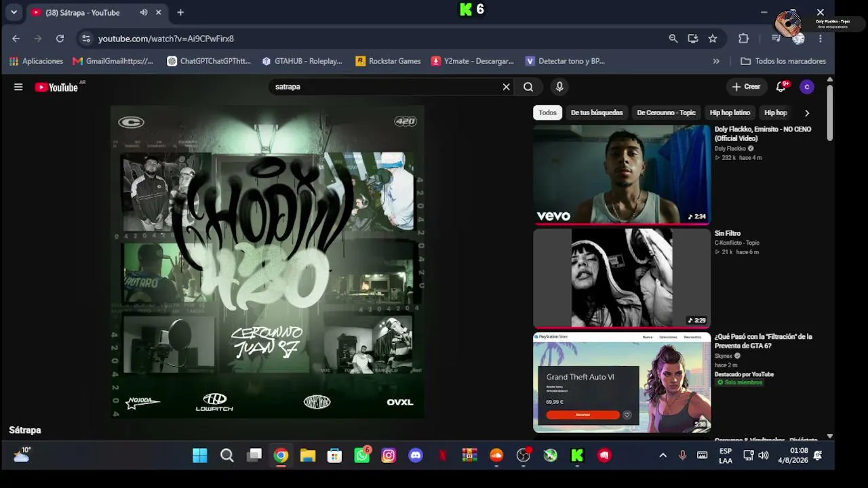
Task: Open NO CENO video title link
Action: 763,134
